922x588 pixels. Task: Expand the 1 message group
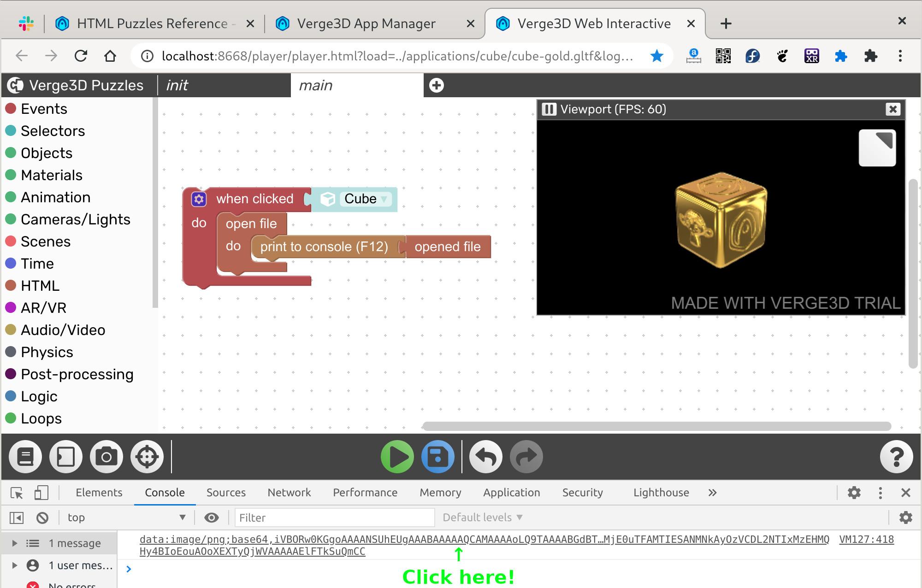(14, 543)
